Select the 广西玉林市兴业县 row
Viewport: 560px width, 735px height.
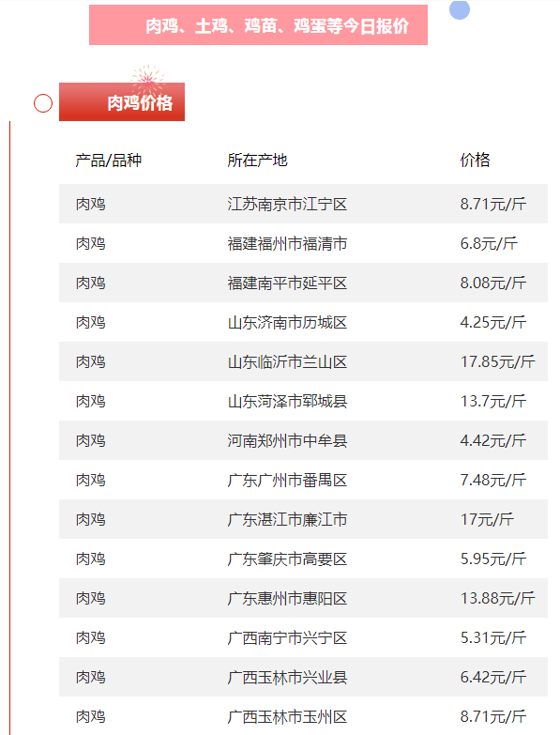303,677
